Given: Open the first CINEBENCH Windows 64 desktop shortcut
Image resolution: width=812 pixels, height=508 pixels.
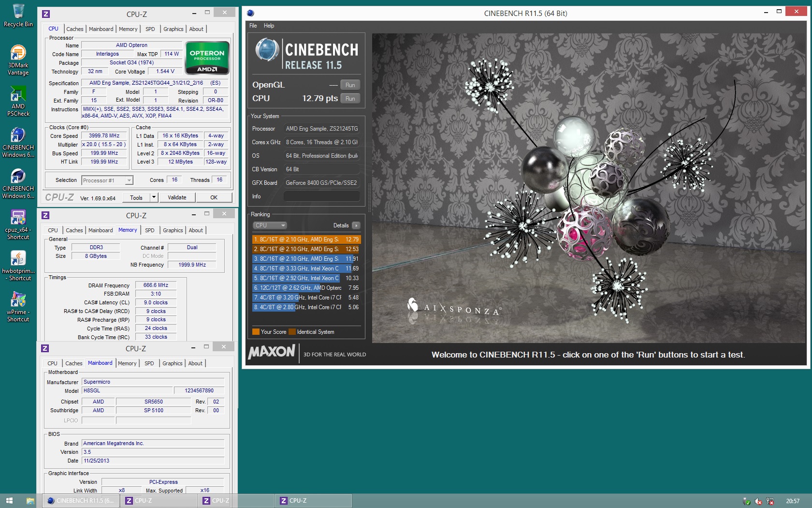Looking at the screenshot, I should (18, 142).
